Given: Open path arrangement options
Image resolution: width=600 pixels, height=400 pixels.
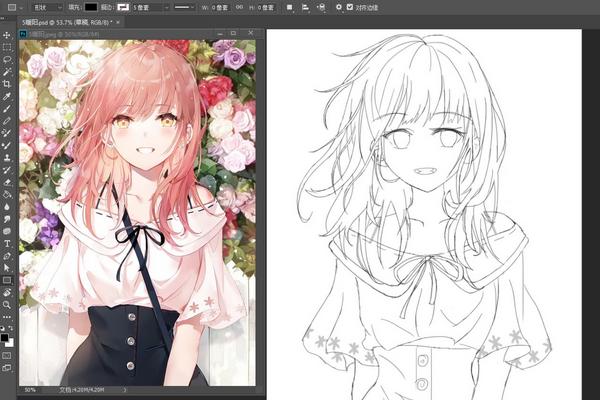Looking at the screenshot, I should point(321,7).
